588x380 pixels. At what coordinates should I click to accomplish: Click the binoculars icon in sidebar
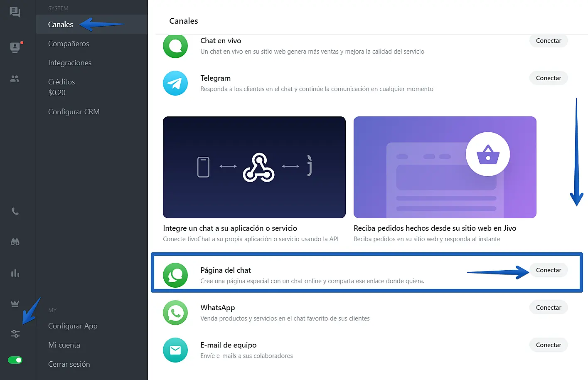15,242
